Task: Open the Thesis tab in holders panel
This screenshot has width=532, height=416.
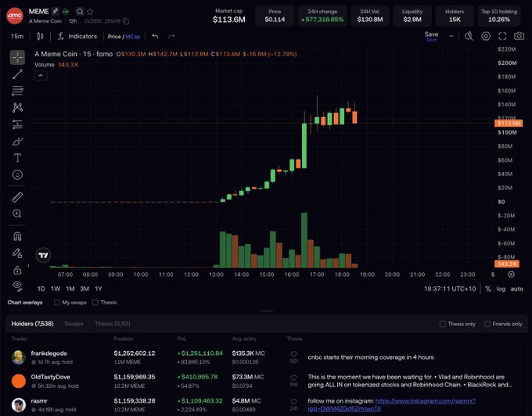Action: click(x=113, y=324)
